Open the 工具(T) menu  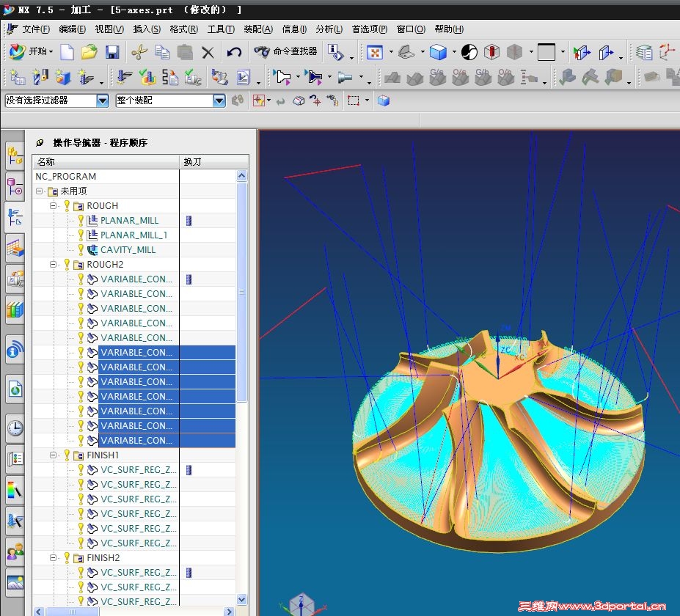click(x=221, y=29)
